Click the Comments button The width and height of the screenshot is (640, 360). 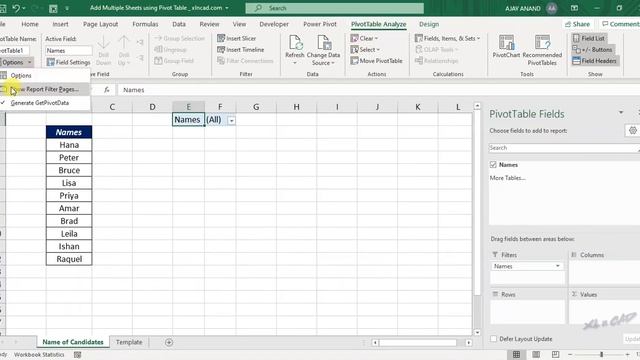coord(621,24)
